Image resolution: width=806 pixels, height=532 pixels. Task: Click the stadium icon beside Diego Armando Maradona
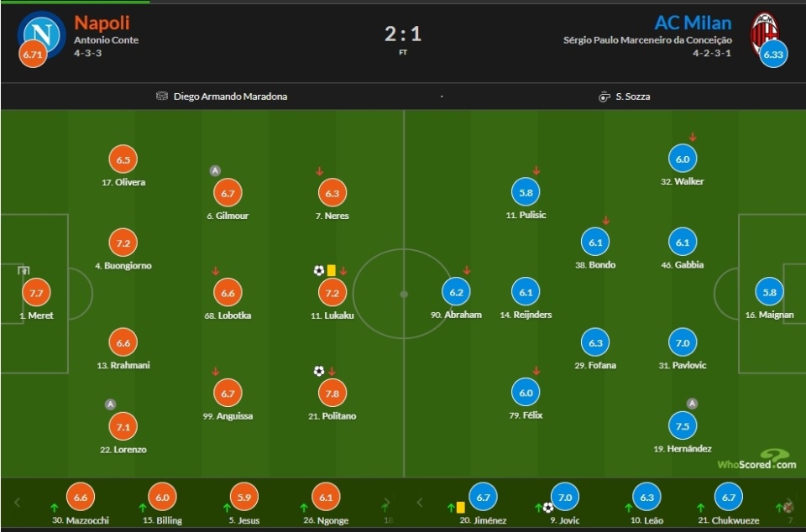[x=162, y=96]
